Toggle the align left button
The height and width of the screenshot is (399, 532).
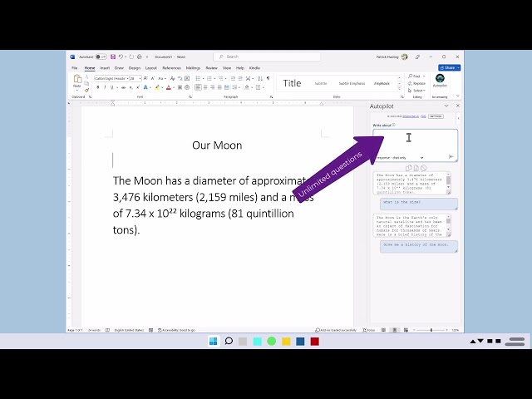[198, 87]
